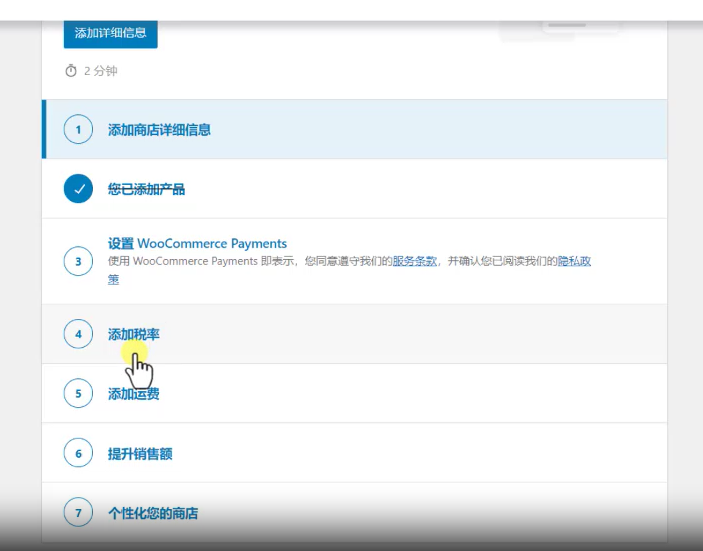This screenshot has width=703, height=551.
Task: Select the step 3 circle icon
Action: click(78, 261)
